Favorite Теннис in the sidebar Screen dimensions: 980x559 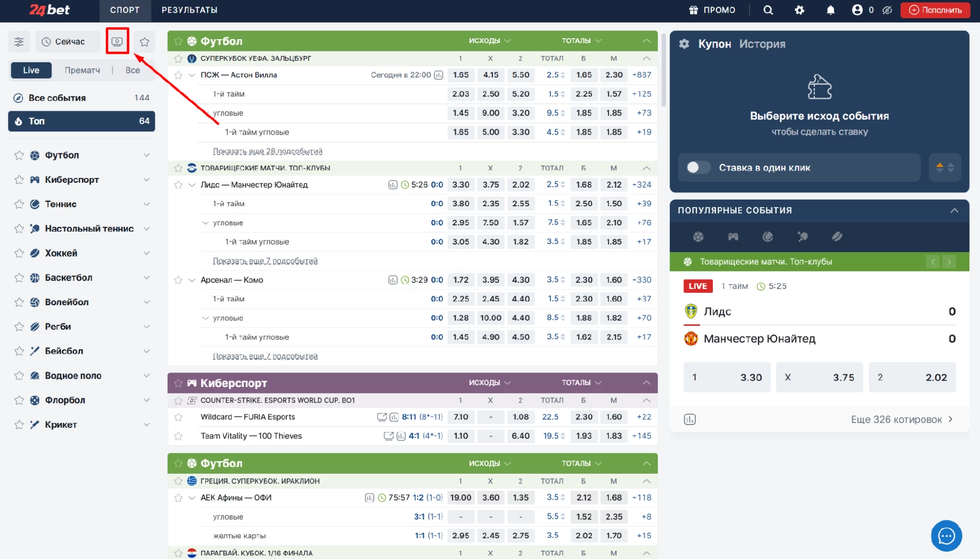pos(19,204)
